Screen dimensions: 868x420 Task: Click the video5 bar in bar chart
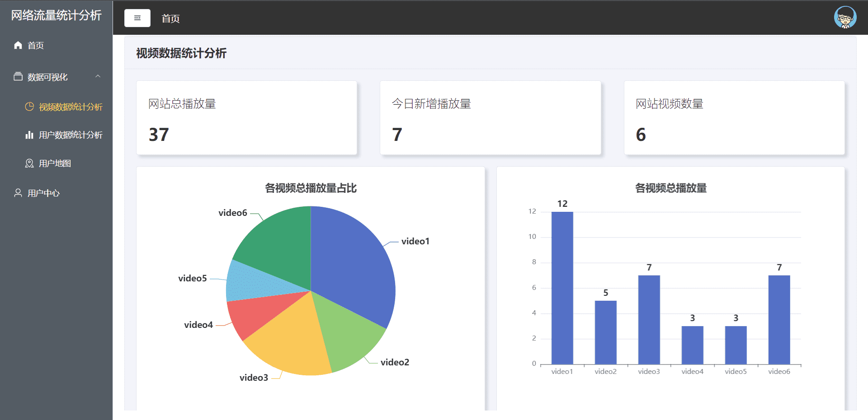[x=736, y=345]
